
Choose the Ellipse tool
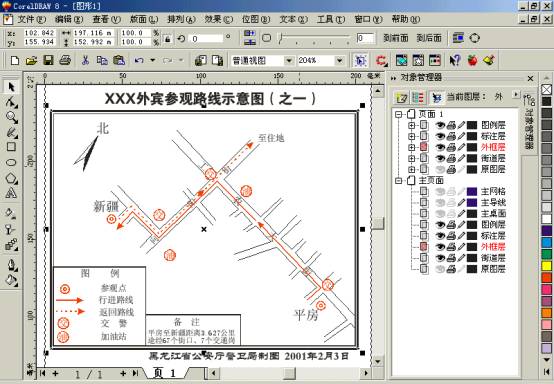[x=11, y=163]
